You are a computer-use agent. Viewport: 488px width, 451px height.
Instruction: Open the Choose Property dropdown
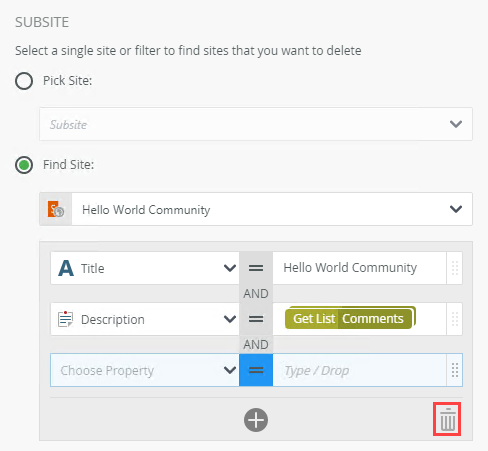tap(145, 370)
